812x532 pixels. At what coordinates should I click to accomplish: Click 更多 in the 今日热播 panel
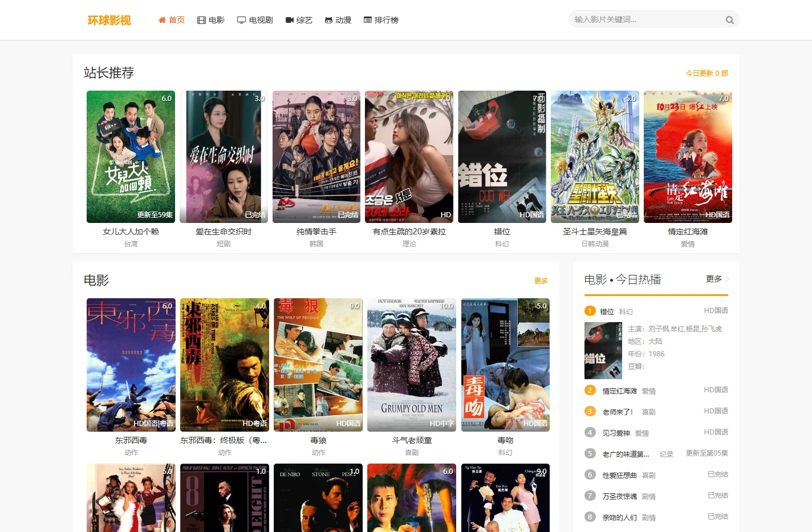point(714,279)
